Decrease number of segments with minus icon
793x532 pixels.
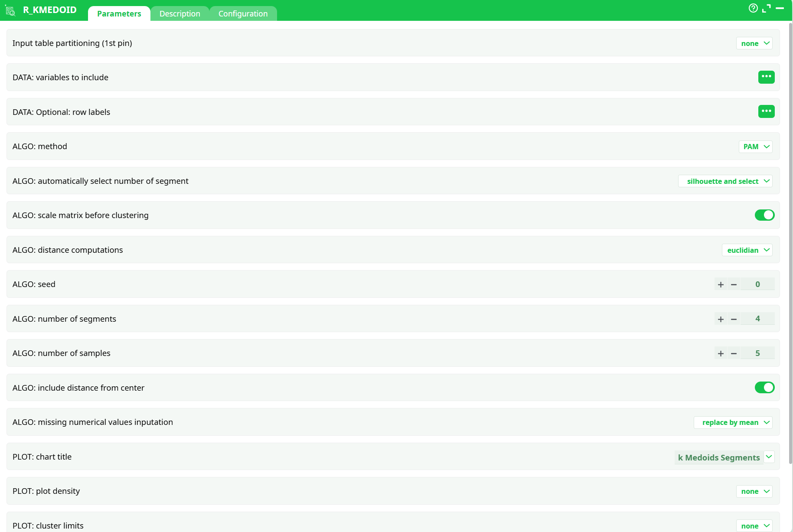click(734, 319)
